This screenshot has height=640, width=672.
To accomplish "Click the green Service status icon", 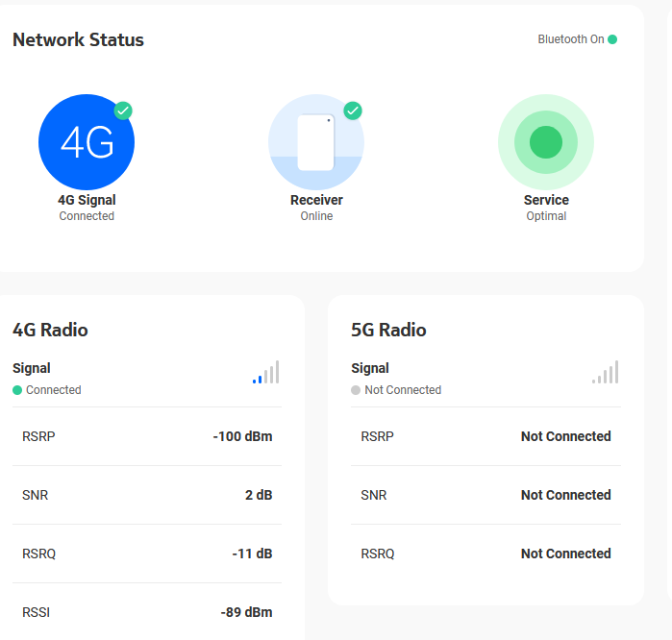I will click(x=546, y=142).
